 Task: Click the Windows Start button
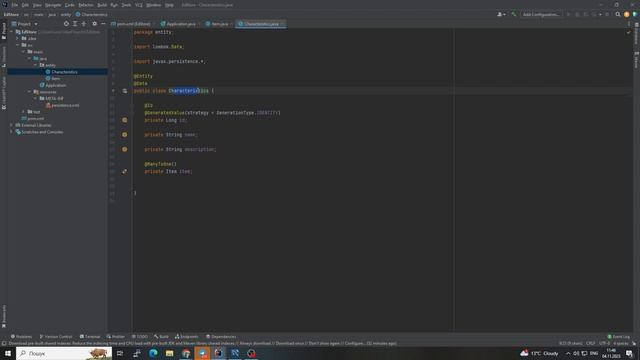click(x=8, y=353)
